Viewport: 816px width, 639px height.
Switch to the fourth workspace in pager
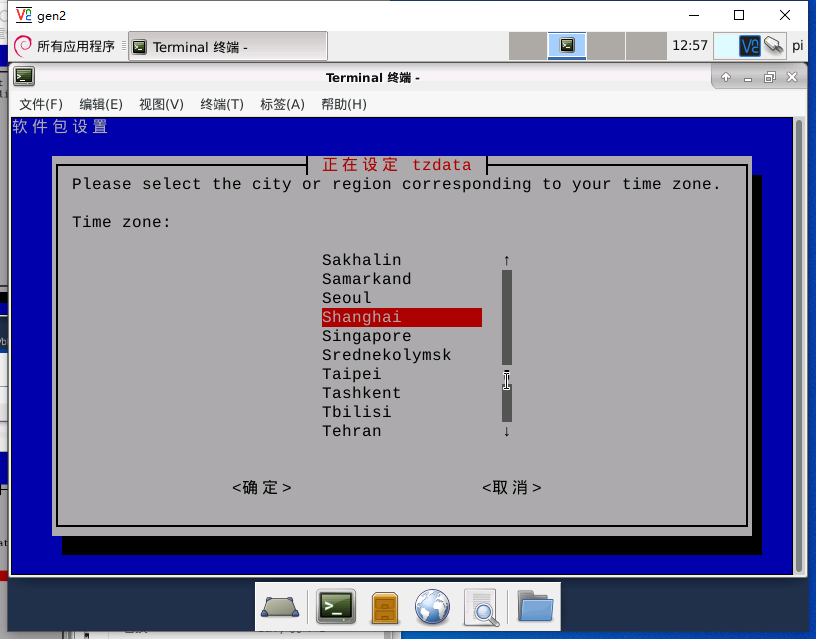(x=646, y=46)
